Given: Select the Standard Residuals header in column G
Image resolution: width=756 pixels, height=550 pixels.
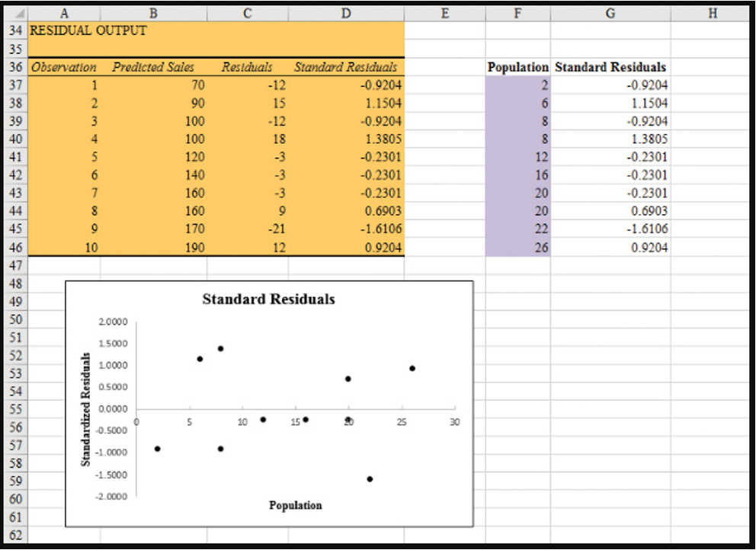Looking at the screenshot, I should pyautogui.click(x=610, y=67).
